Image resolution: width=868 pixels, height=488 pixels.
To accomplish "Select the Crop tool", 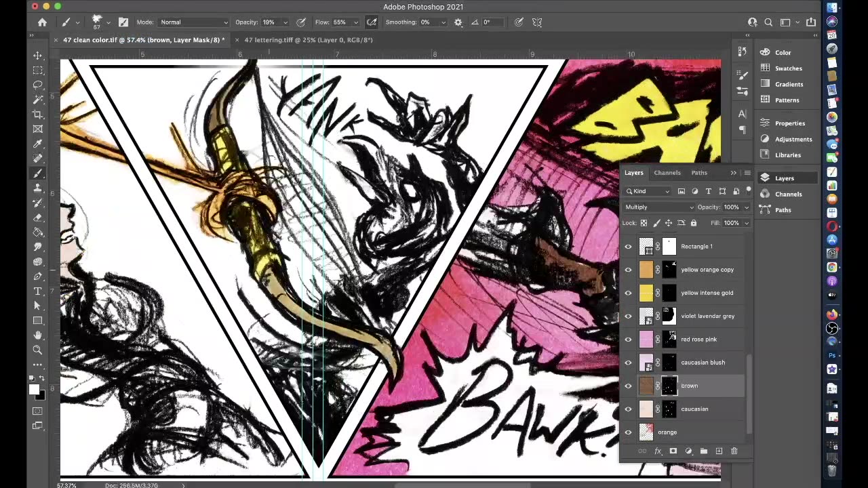I will (38, 115).
